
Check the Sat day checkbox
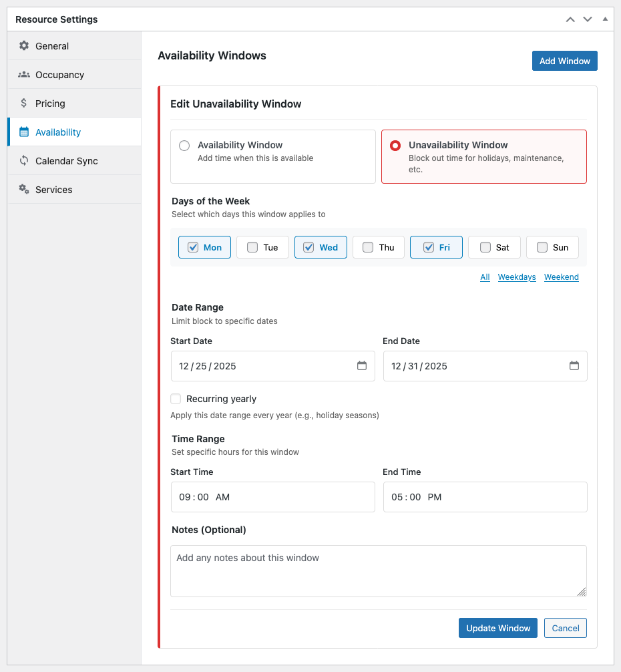click(485, 247)
